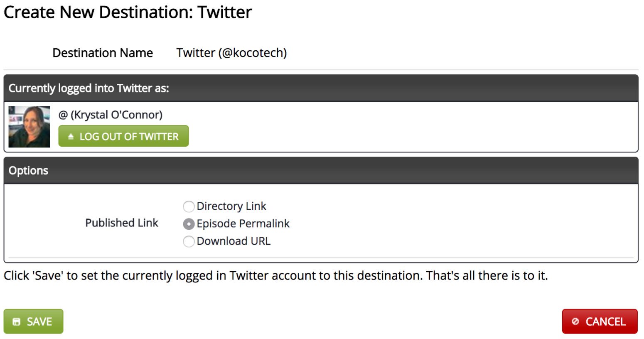Cancel creating the destination
This screenshot has width=644, height=339.
600,321
